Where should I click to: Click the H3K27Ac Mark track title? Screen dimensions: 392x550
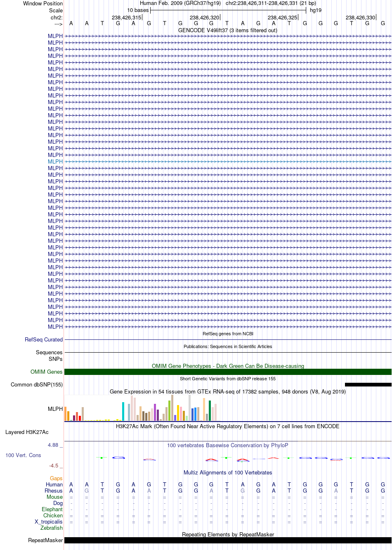(x=228, y=426)
